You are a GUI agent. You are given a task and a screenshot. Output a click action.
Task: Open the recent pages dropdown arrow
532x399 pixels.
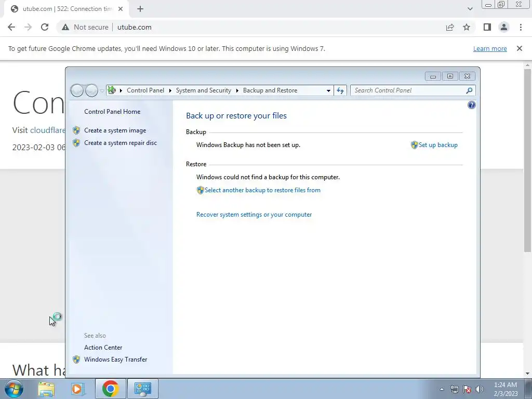102,91
